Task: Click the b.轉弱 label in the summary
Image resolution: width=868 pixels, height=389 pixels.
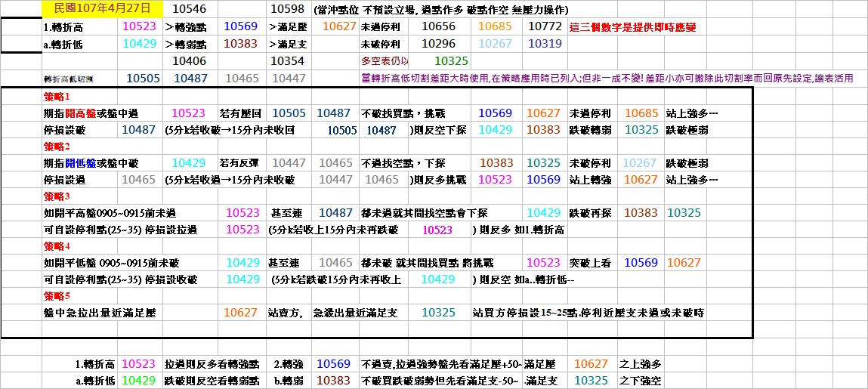Action: click(288, 381)
